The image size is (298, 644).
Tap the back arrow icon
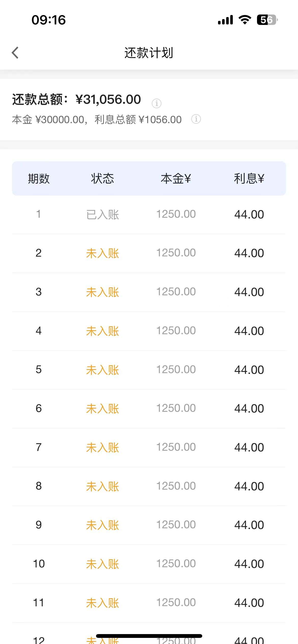[x=15, y=53]
